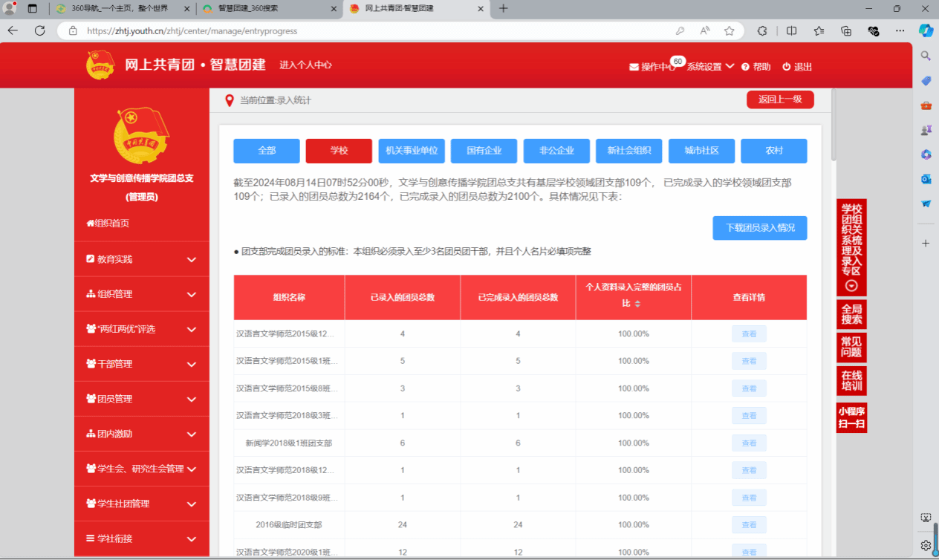The image size is (939, 560).
Task: Sort by 个人资料录入完整的团员占比 column
Action: click(x=637, y=304)
